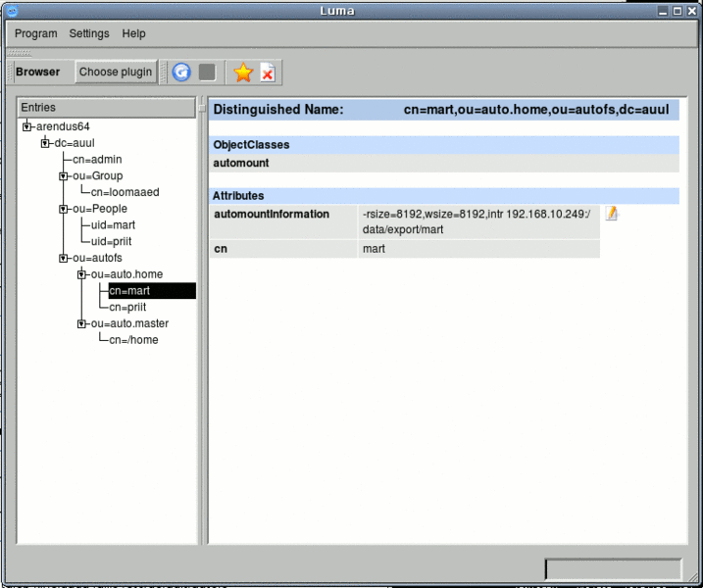This screenshot has width=703, height=588.
Task: Collapse the arendus64 server node
Action: (x=26, y=126)
